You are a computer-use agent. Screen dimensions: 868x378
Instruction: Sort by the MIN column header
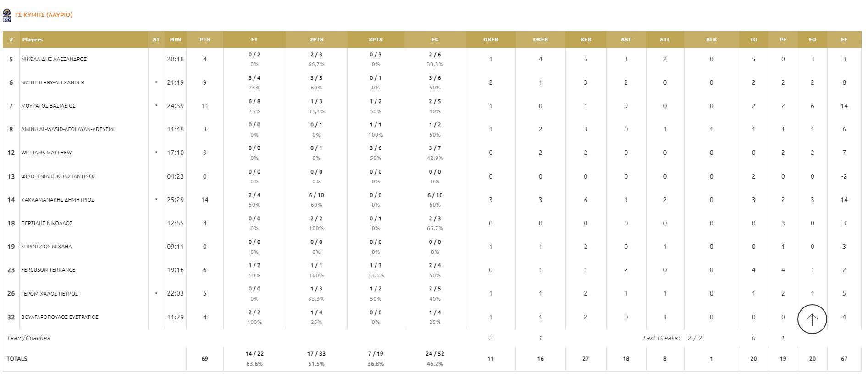175,40
